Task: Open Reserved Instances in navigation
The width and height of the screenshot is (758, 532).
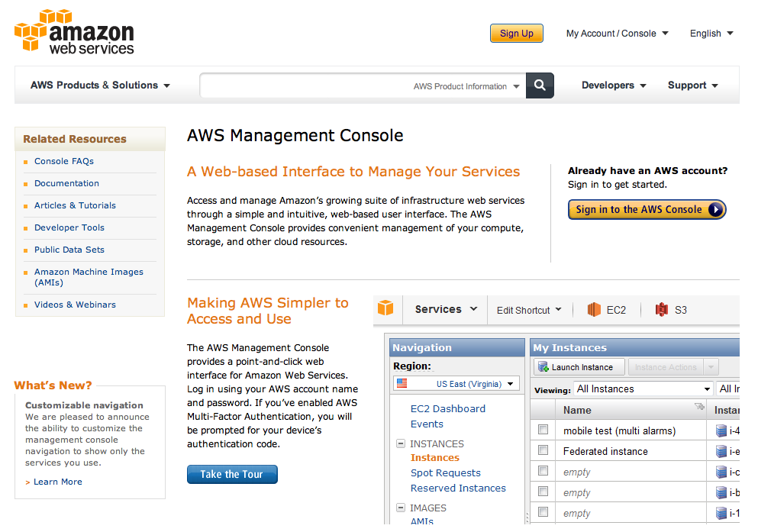Action: (x=458, y=488)
